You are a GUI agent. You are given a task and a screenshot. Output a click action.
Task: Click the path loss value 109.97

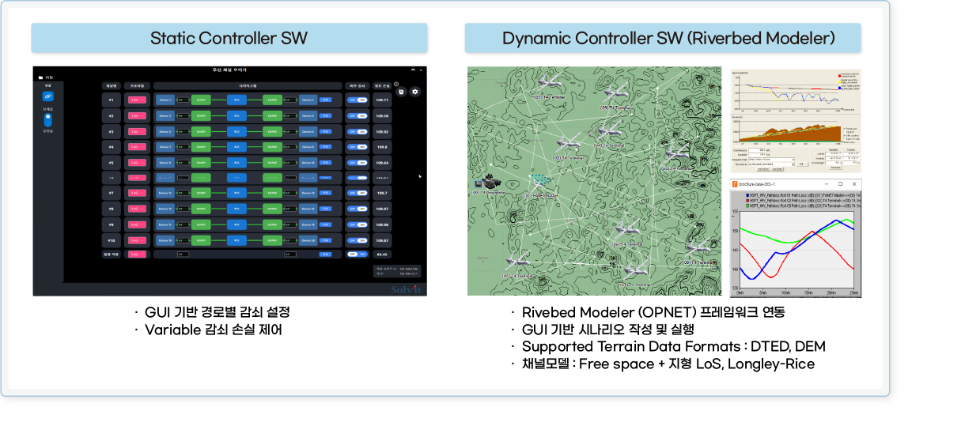coord(382,209)
